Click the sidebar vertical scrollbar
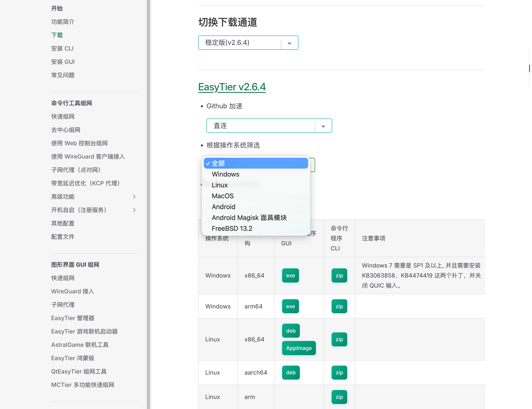The width and height of the screenshot is (532, 409). click(x=148, y=204)
